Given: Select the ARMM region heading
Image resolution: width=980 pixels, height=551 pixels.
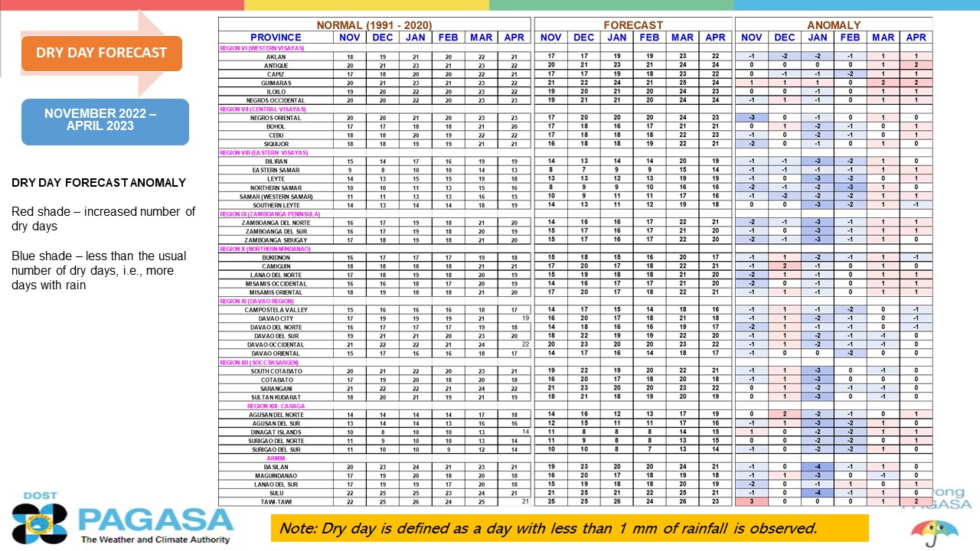Looking at the screenshot, I should pyautogui.click(x=276, y=458).
